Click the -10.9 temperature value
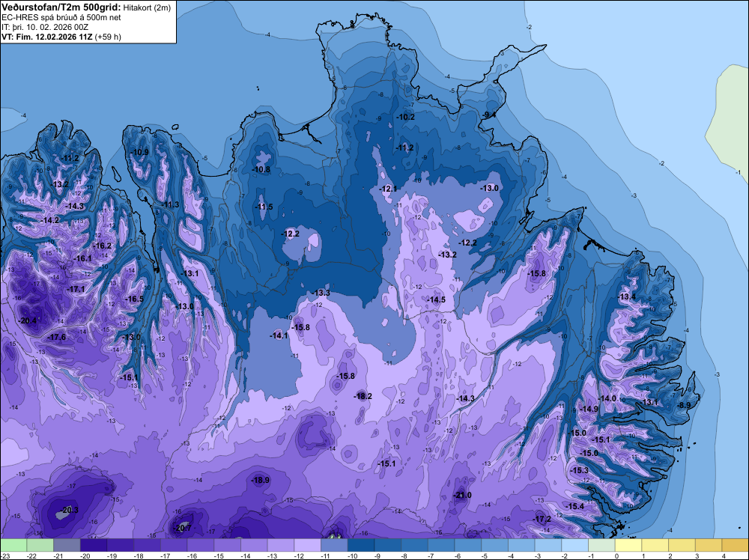Viewport: 749px width, 560px height. (139, 153)
